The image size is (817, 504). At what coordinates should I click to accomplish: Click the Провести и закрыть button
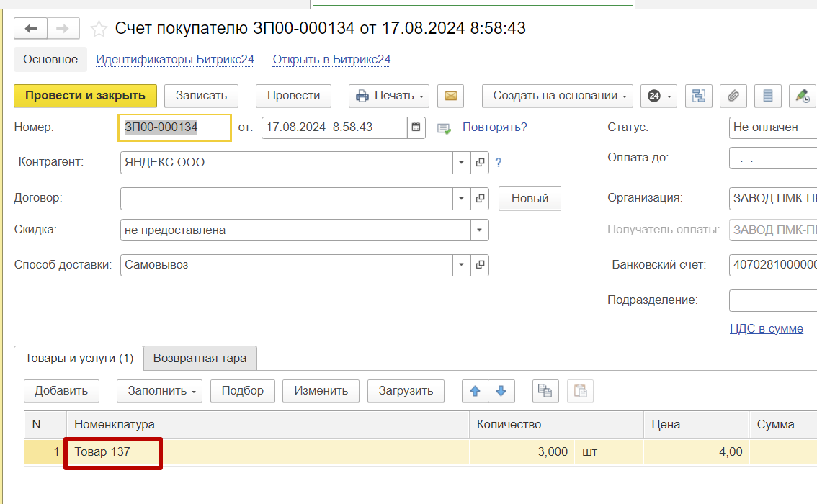[x=85, y=96]
